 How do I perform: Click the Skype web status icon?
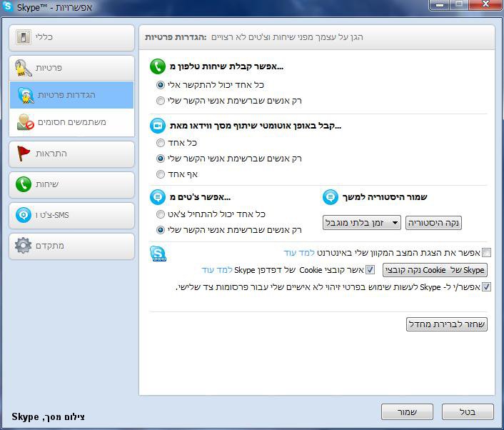click(158, 254)
